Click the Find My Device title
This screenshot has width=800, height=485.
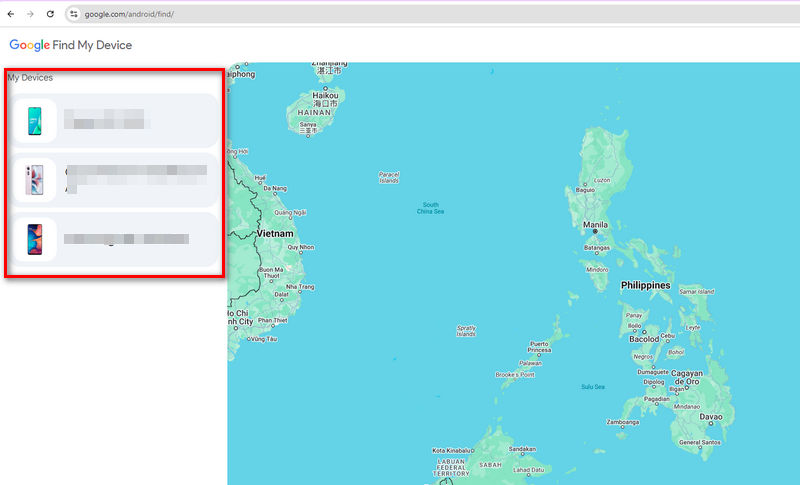[x=92, y=45]
